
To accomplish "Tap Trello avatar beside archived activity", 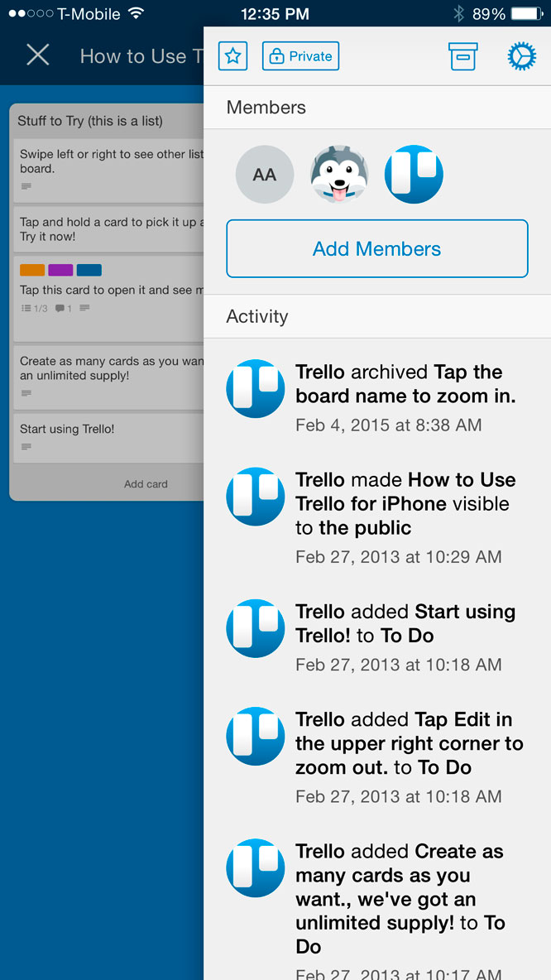I will (256, 389).
